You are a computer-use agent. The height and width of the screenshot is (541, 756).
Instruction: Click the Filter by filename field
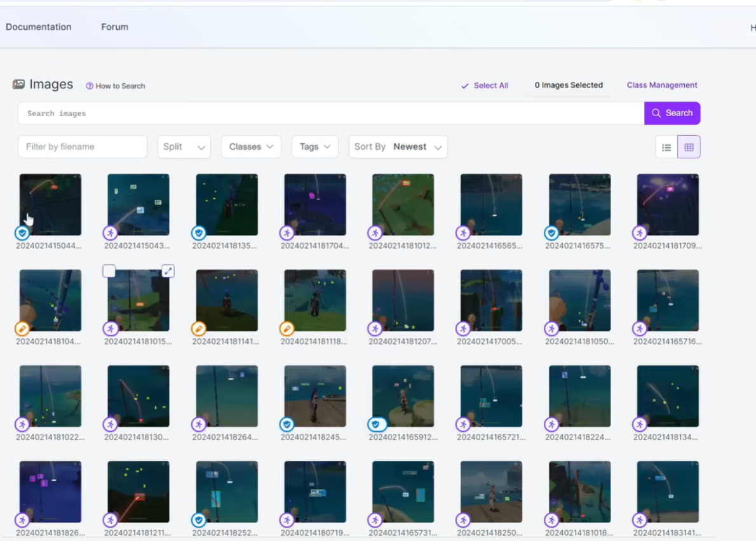pos(83,147)
